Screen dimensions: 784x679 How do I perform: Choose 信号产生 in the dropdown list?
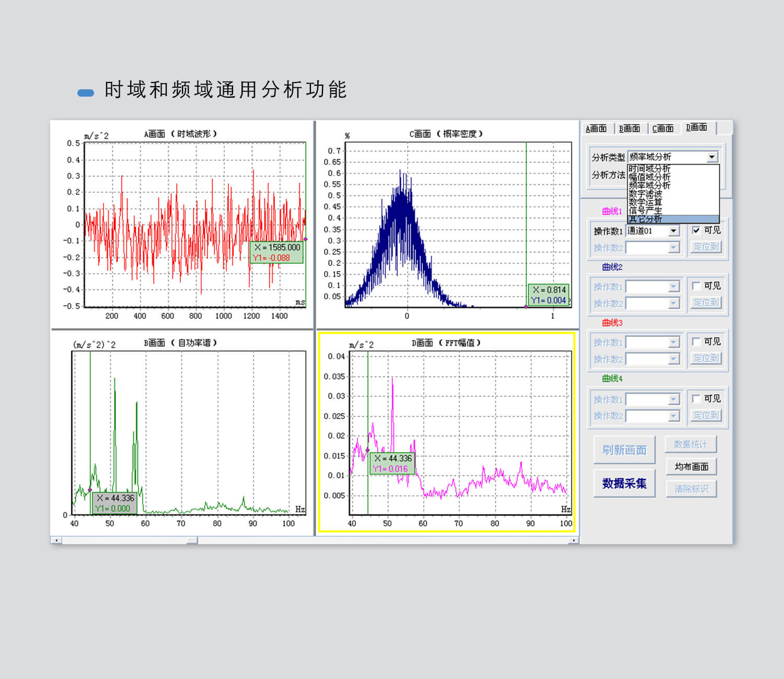645,210
